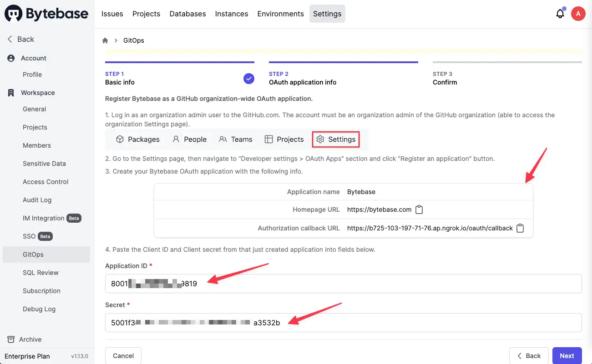Click the Step 1 completed checkmark
Screen dimensions: 592x364
pos(248,78)
